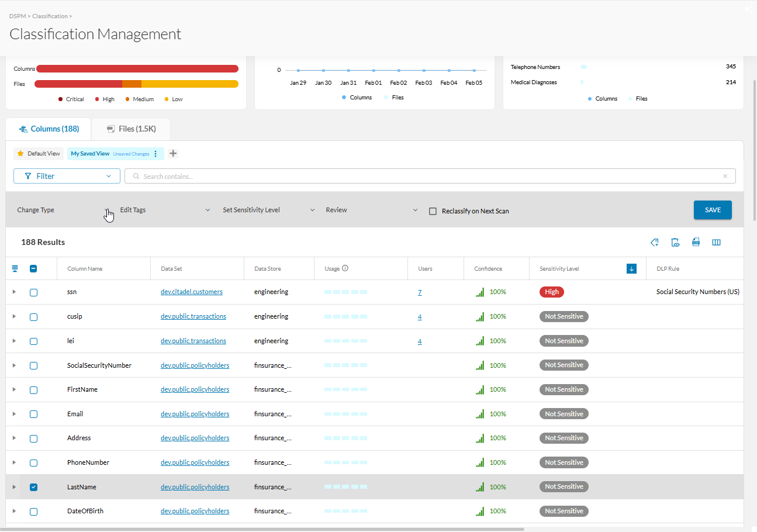Switch to the Files (1.5K) tab
This screenshot has height=532, width=757.
click(x=131, y=129)
